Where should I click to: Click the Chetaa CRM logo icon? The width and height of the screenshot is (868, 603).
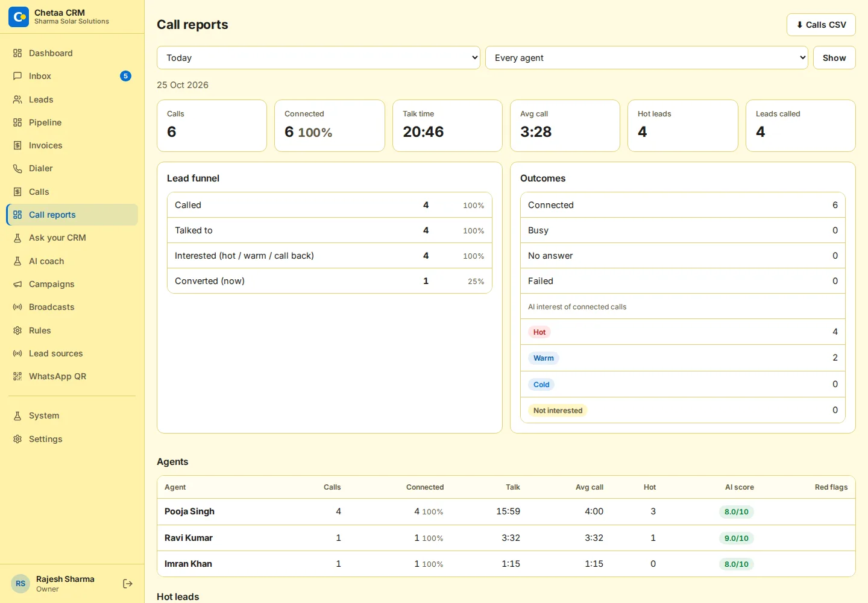pos(19,17)
